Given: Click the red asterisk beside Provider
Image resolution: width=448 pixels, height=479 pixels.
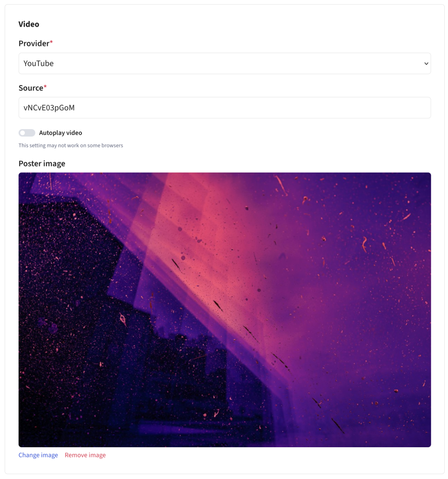Looking at the screenshot, I should tap(51, 42).
